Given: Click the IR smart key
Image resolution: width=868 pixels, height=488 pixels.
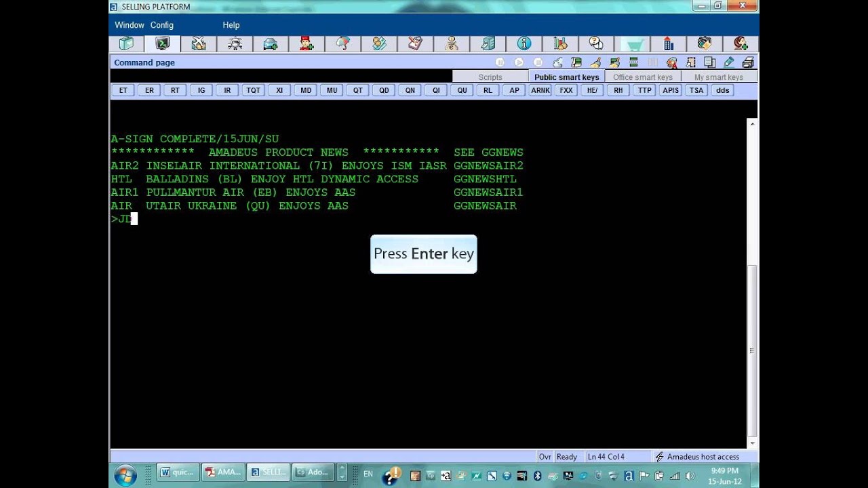Looking at the screenshot, I should tap(227, 90).
